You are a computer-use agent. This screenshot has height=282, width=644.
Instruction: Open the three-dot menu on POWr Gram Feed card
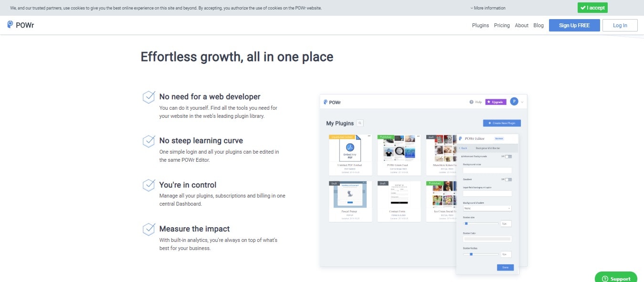coord(418,136)
